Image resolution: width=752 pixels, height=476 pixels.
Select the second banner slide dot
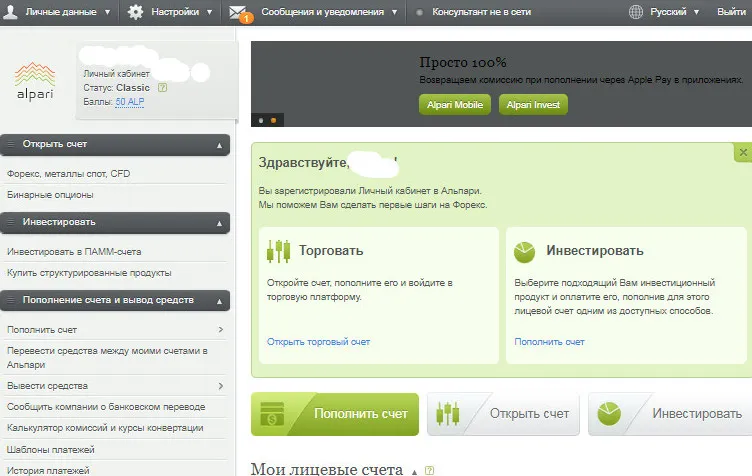coord(273,120)
